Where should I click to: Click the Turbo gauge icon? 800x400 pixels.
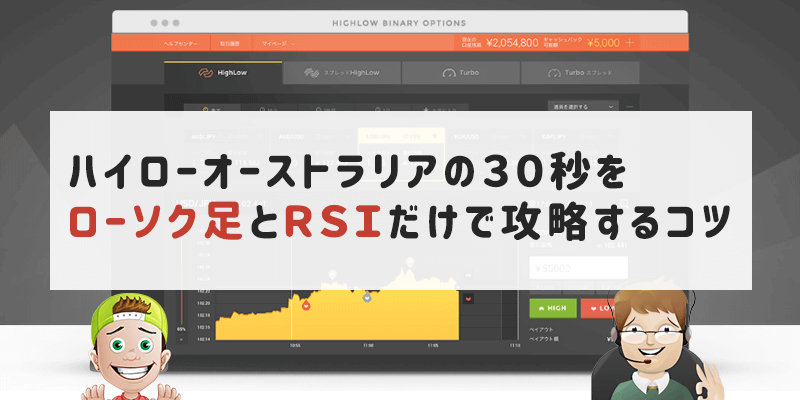(x=449, y=73)
